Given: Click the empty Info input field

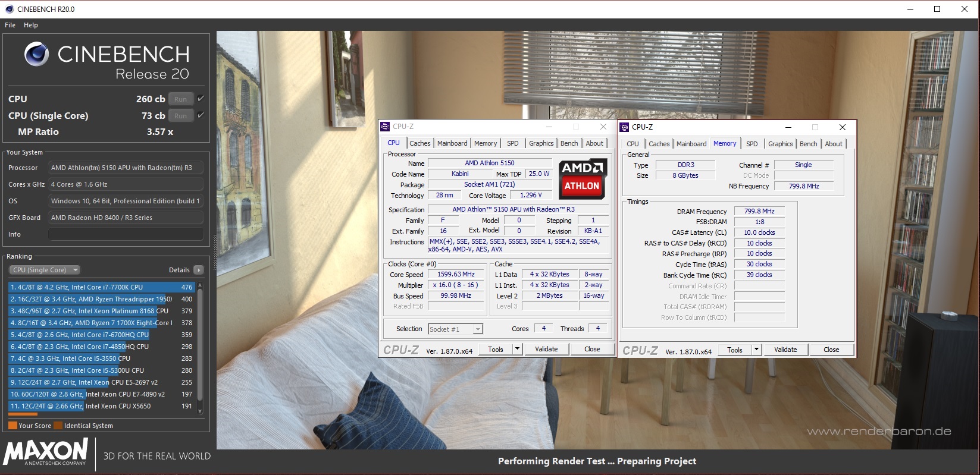Looking at the screenshot, I should coord(126,234).
